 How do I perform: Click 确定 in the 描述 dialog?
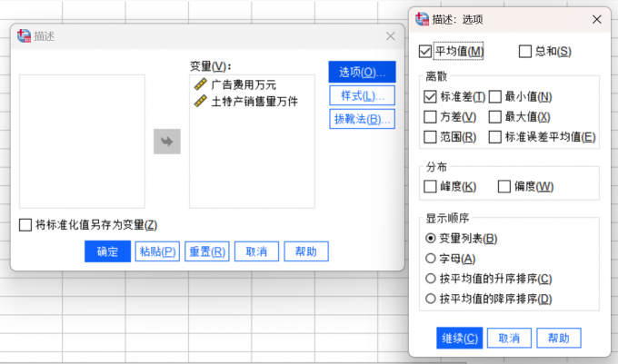107,251
